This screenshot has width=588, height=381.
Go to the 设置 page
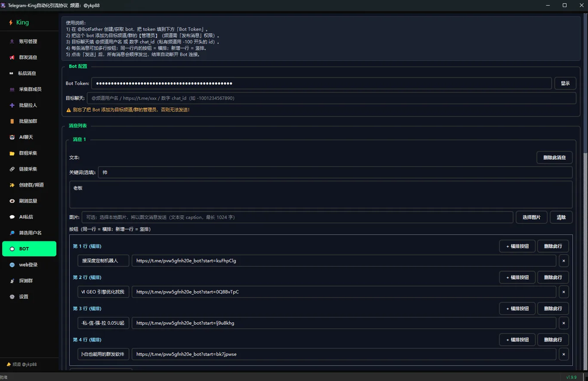tap(29, 297)
